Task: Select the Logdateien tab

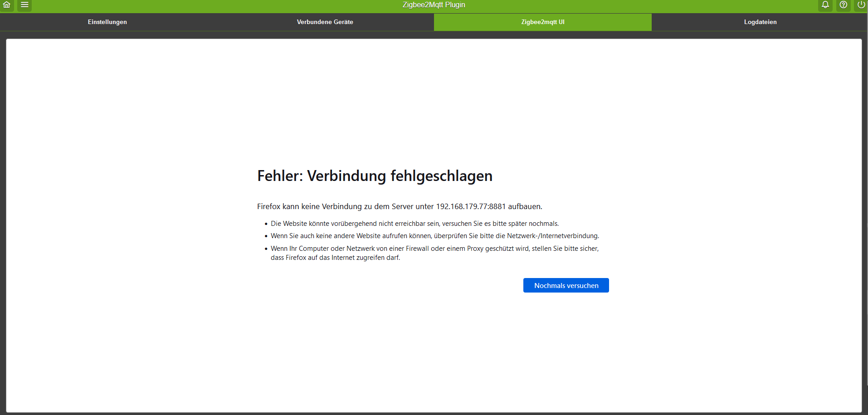Action: 760,22
